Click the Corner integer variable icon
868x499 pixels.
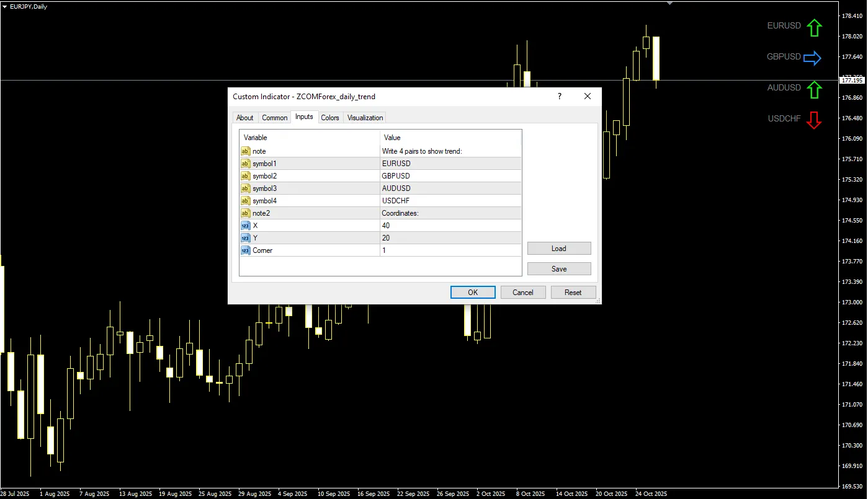pos(245,250)
